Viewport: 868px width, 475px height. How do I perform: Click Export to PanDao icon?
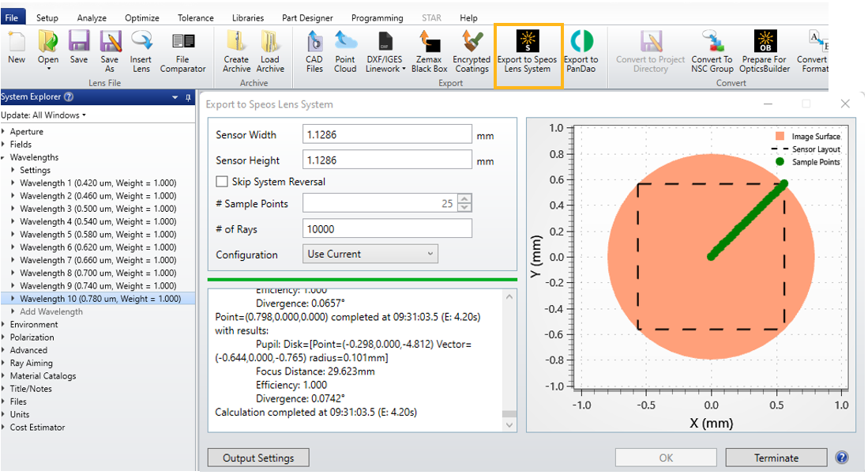pyautogui.click(x=581, y=42)
